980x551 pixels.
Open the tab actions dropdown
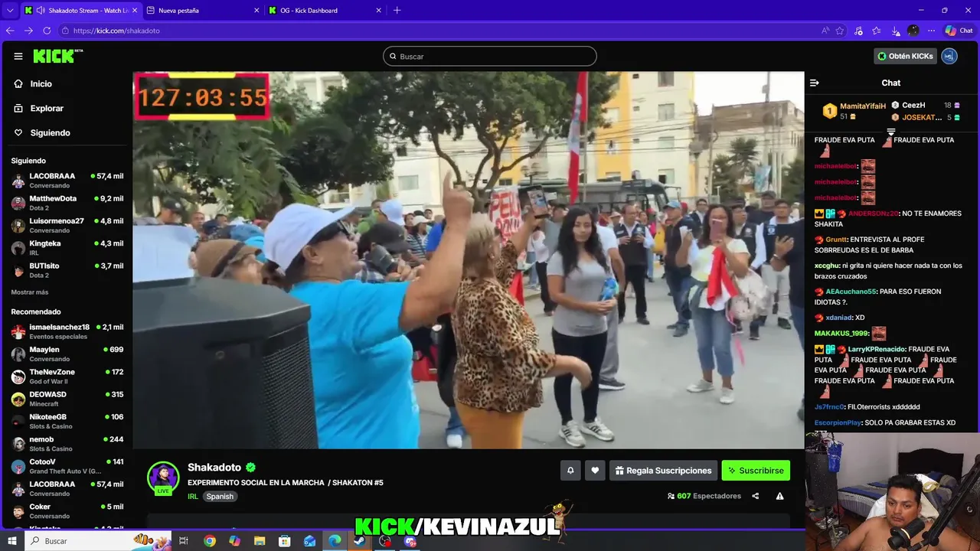pyautogui.click(x=10, y=10)
